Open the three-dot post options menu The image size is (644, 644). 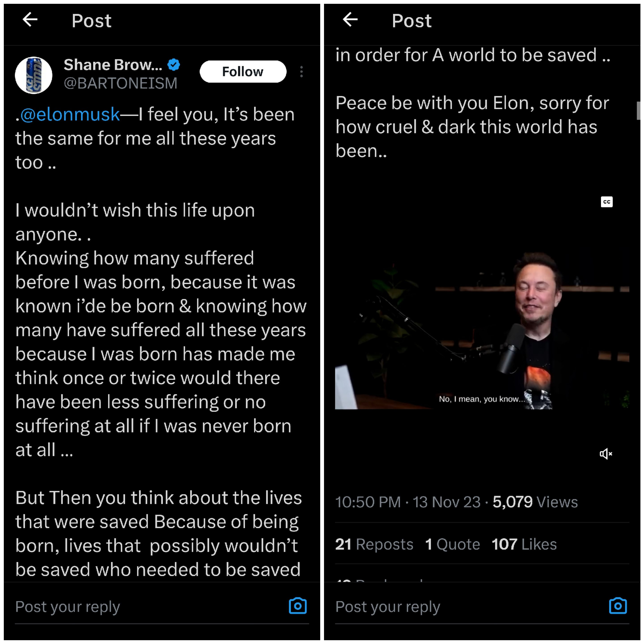(x=301, y=72)
